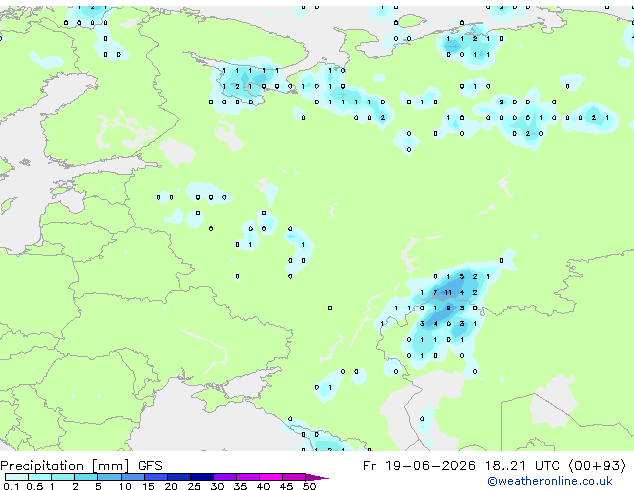This screenshot has width=634, height=490.
Task: Click the 30–35 mm purple legend segment
Action: [x=224, y=477]
